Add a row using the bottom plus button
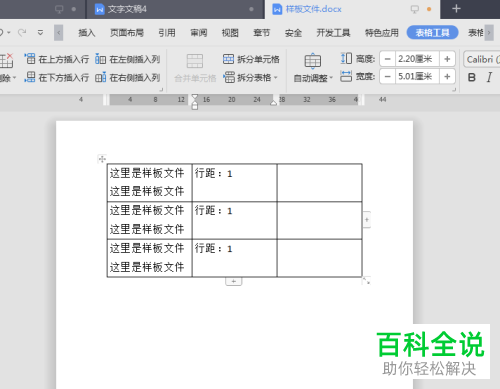This screenshot has width=500, height=389. [x=234, y=282]
